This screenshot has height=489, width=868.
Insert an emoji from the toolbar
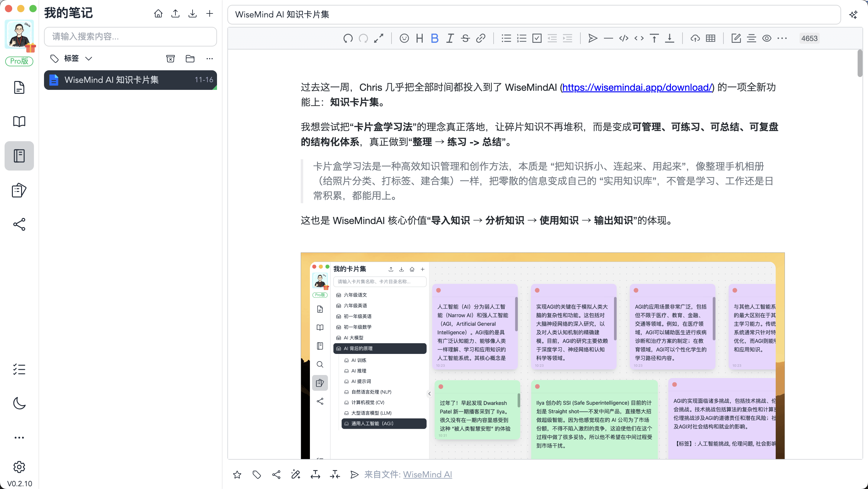404,38
